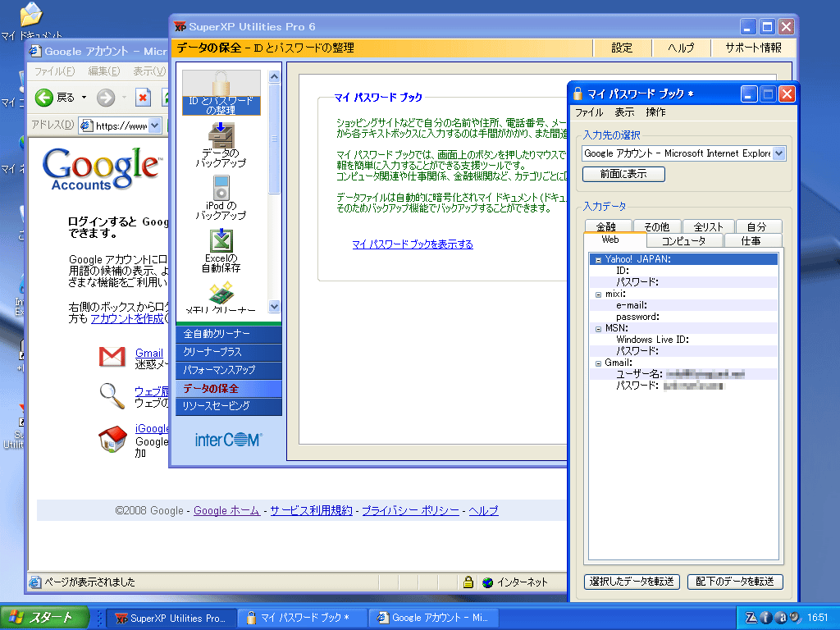Click the Gmail envelope icon on Google page

[x=112, y=356]
